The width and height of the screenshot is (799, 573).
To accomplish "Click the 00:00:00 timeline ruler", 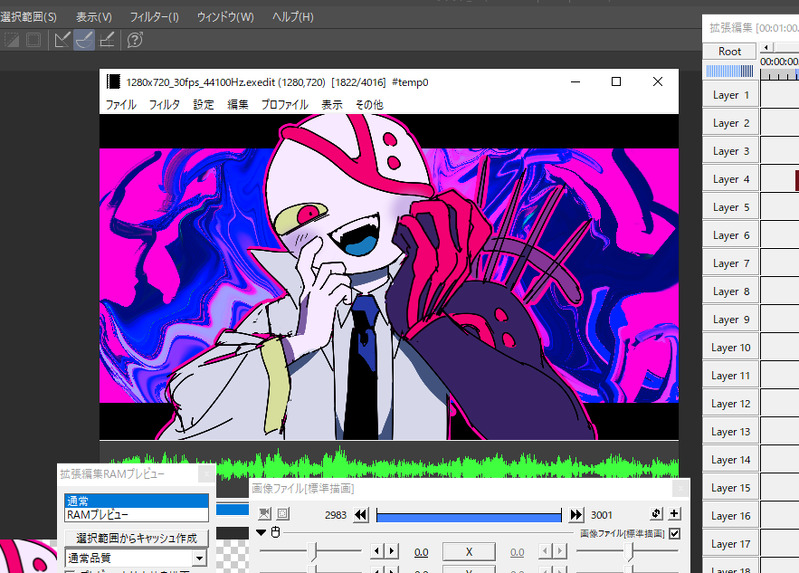I will 779,68.
